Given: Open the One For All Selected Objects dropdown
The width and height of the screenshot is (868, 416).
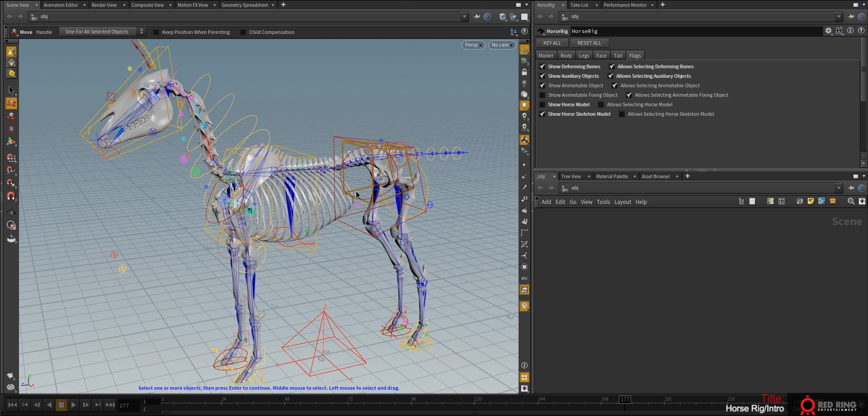Looking at the screenshot, I should [x=141, y=32].
